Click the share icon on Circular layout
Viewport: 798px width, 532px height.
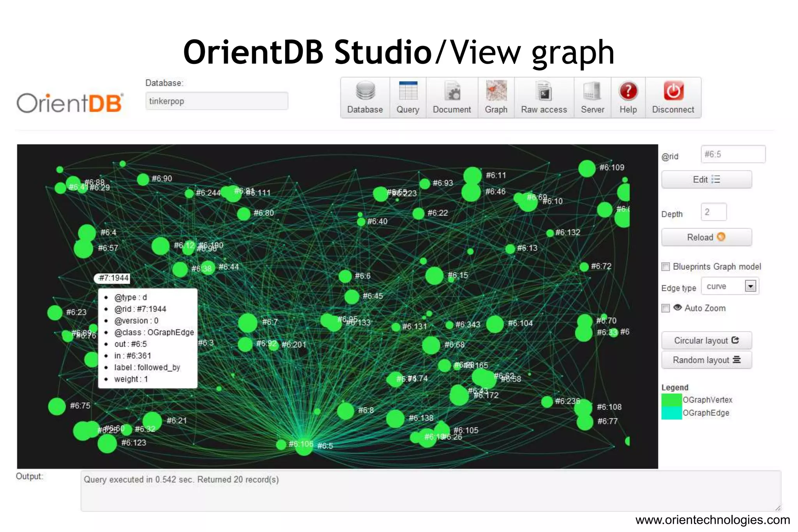point(735,340)
